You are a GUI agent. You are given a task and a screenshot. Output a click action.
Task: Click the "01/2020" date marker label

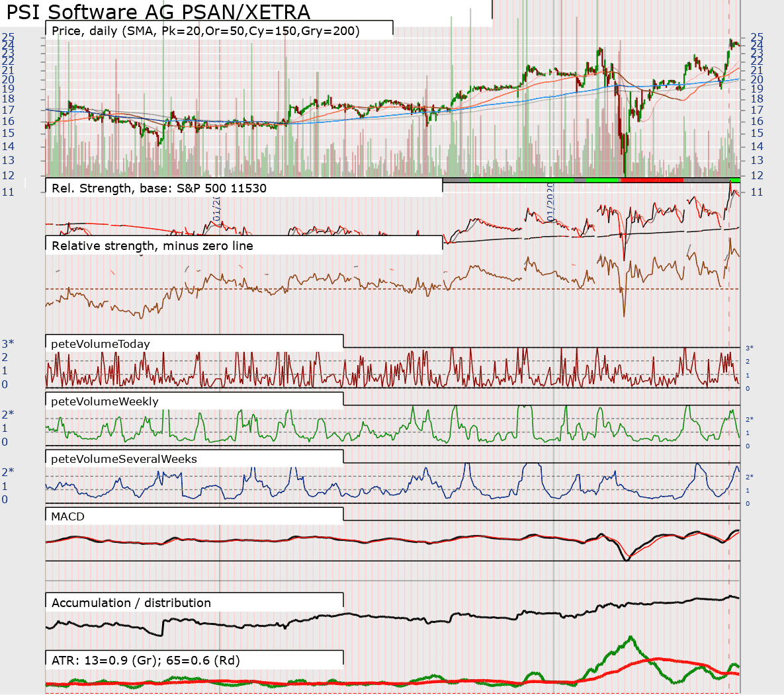[x=550, y=202]
